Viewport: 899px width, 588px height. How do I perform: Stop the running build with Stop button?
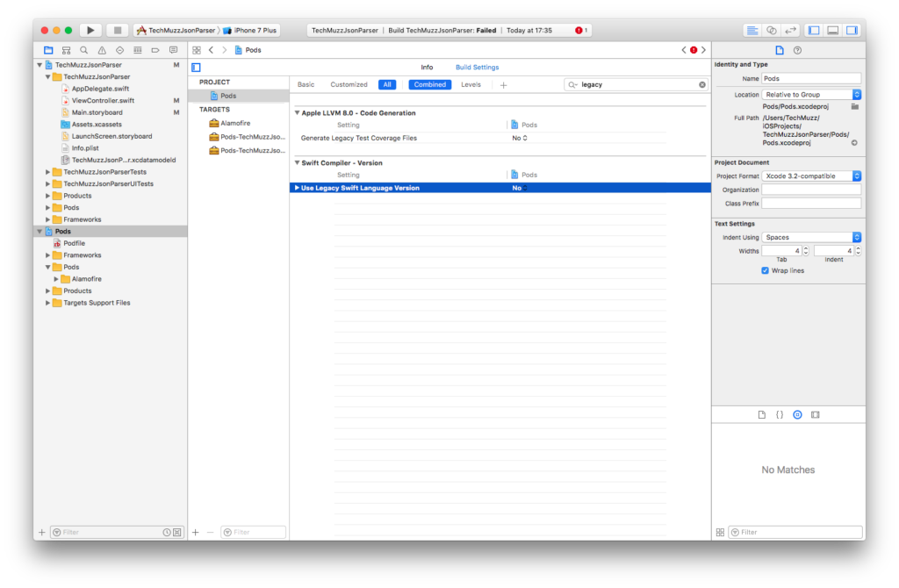117,31
